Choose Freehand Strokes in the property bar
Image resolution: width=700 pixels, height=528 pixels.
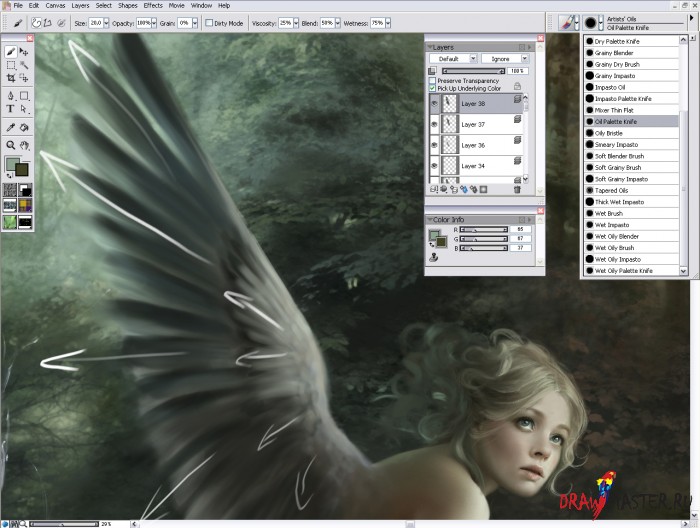coord(36,23)
